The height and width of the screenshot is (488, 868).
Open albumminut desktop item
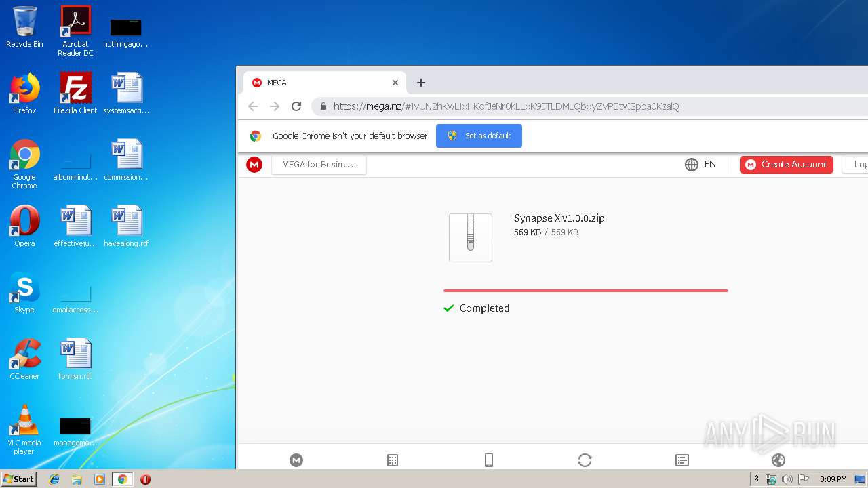[75, 166]
